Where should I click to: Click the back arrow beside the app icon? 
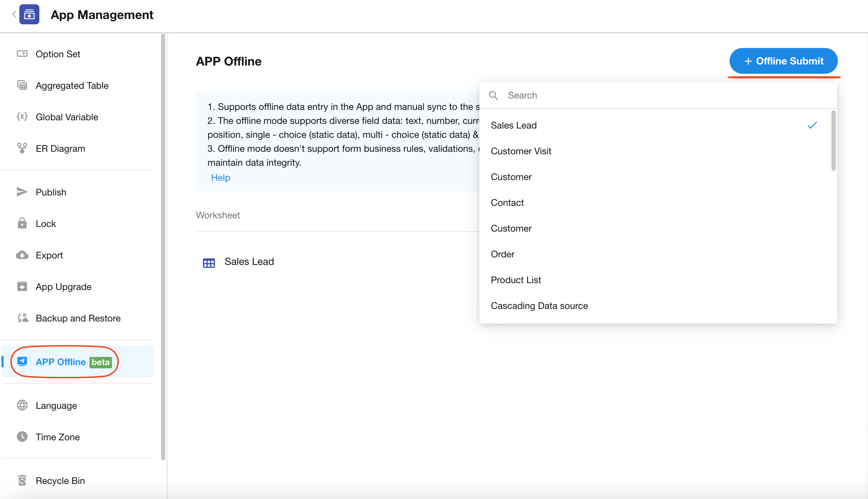coord(14,14)
